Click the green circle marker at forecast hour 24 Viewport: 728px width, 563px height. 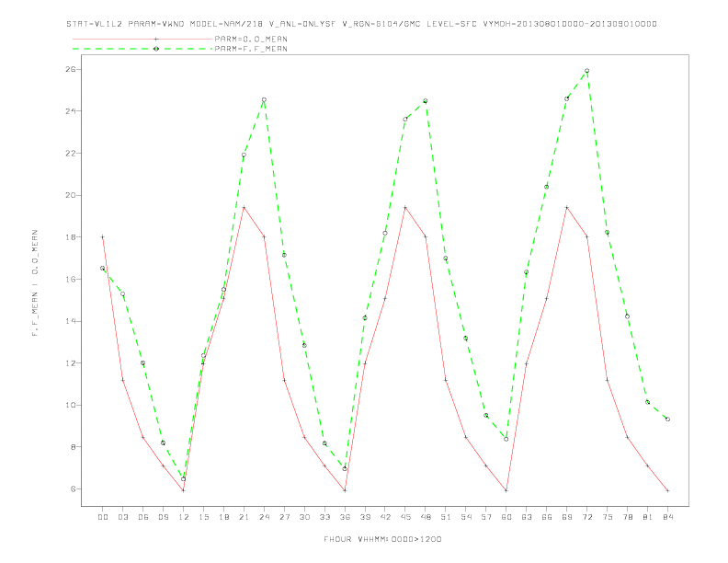pyautogui.click(x=264, y=100)
